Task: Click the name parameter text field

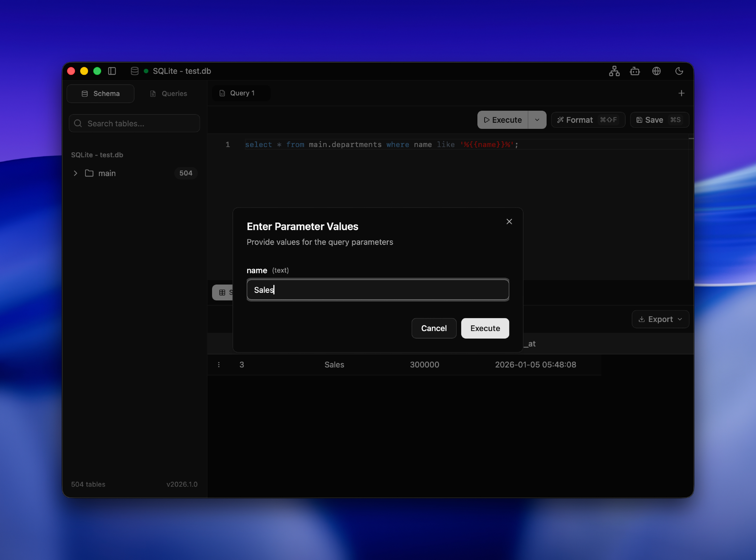Action: point(378,290)
